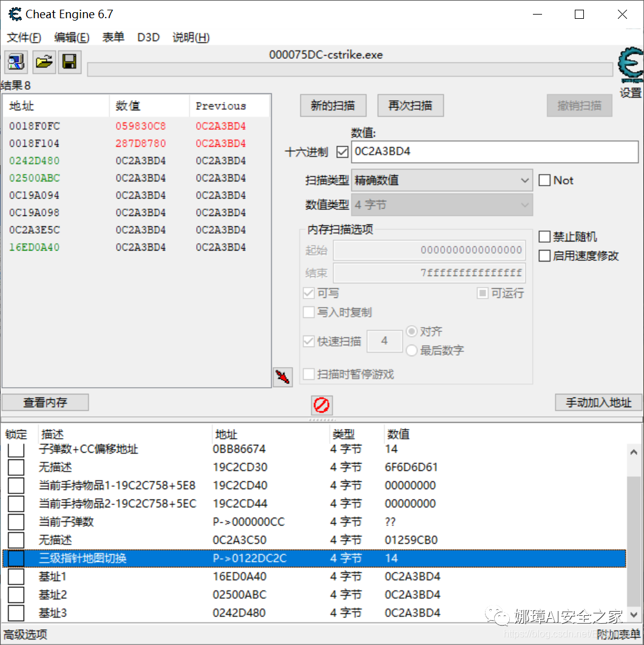Enable the 启用速度修改 checkbox

click(544, 256)
